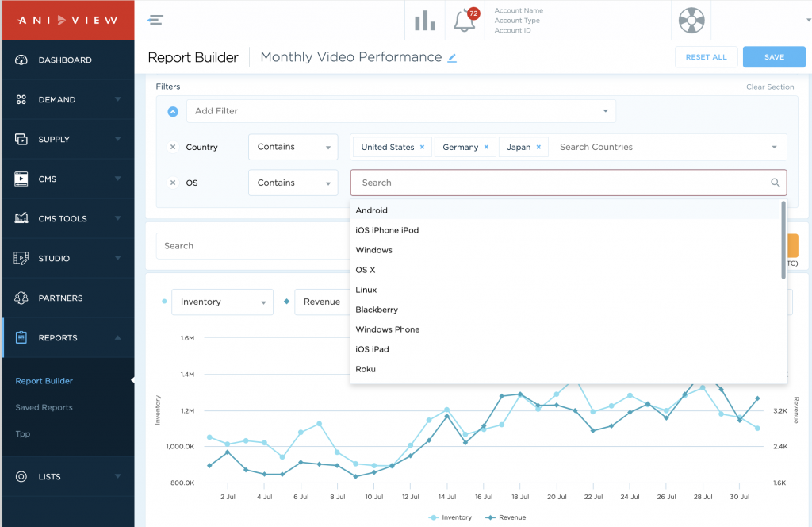Collapse the Filters section using the blue arrow
Viewport: 812px width, 527px height.
(x=173, y=111)
